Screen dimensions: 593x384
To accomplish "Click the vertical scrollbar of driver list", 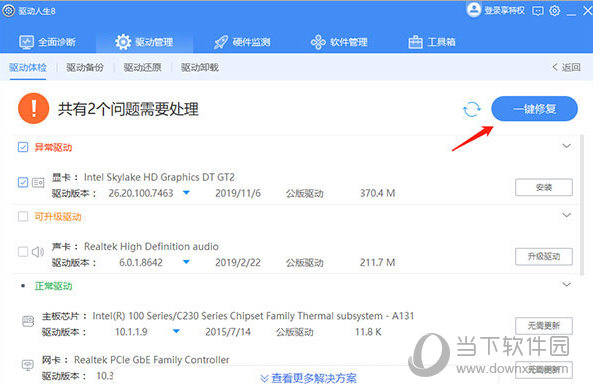I will pos(582,204).
